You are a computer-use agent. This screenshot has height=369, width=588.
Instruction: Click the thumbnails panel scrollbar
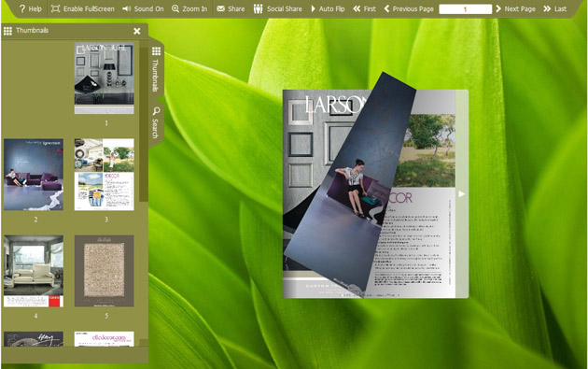tap(143, 124)
